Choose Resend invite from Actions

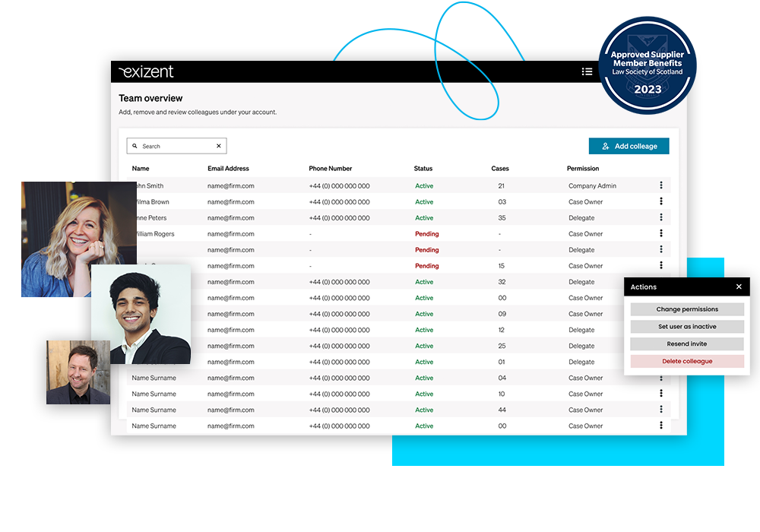point(686,344)
